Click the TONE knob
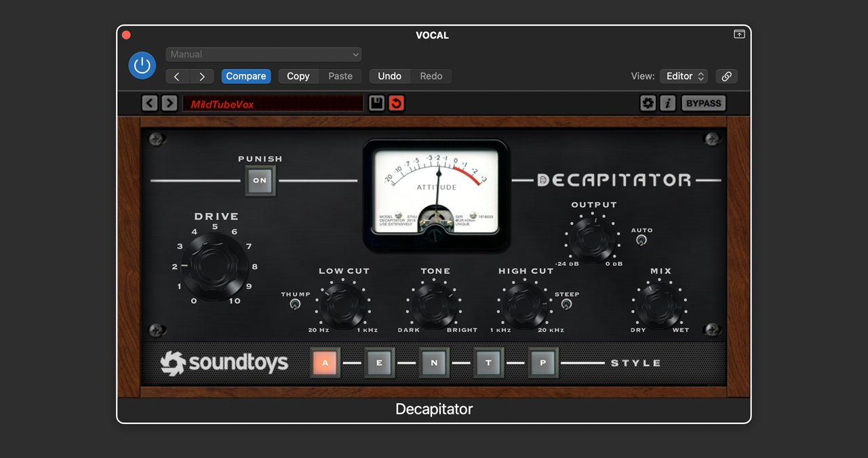Viewport: 868px width, 458px height. [434, 305]
